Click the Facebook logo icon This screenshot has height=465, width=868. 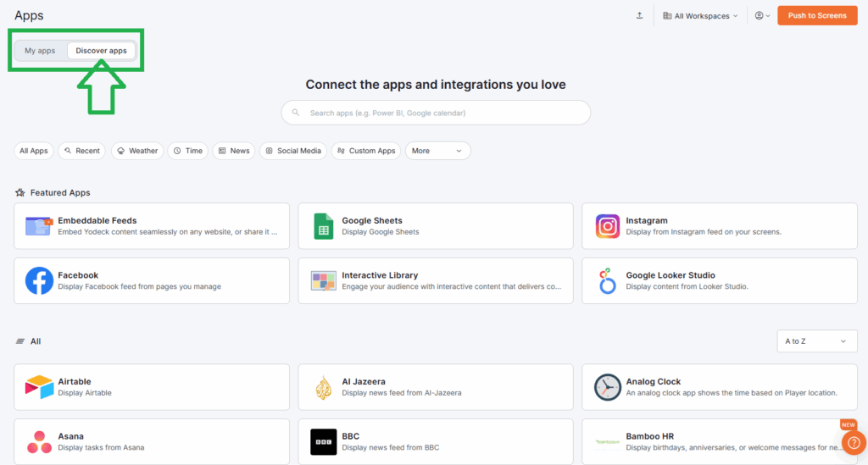[39, 281]
